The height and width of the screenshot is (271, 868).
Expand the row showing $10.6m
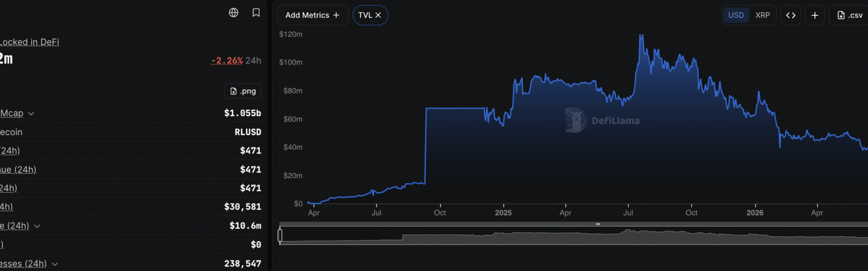[x=37, y=226]
